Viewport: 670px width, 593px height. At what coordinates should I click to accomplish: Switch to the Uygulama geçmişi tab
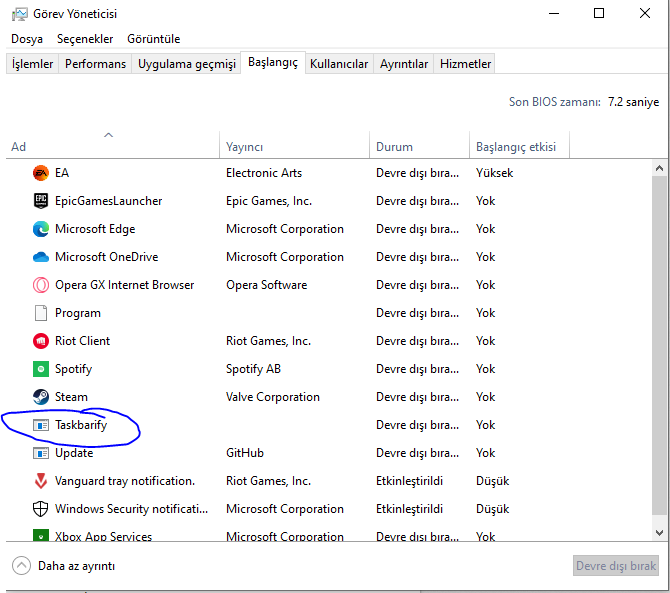click(187, 64)
